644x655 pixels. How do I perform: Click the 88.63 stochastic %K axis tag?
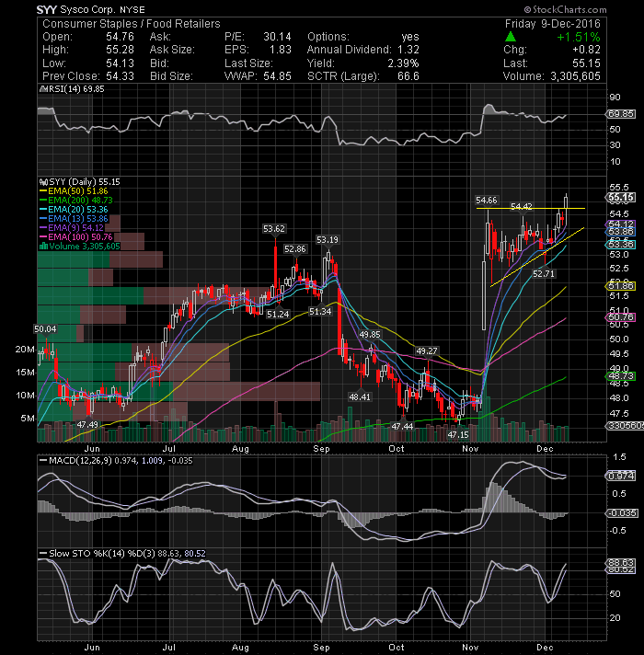tap(621, 562)
